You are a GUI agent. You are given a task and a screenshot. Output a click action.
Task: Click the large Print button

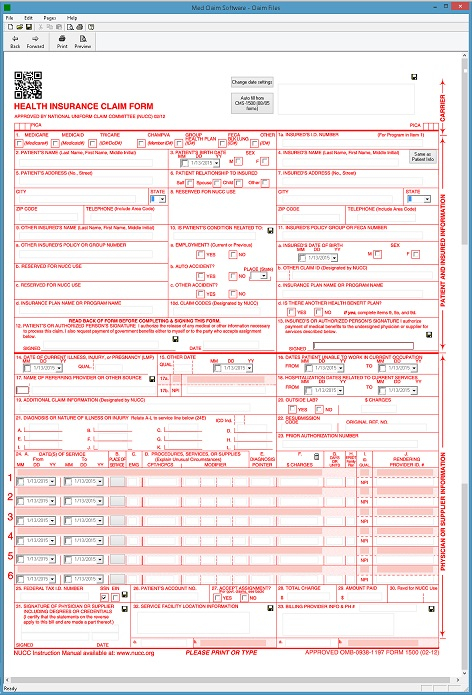[62, 42]
